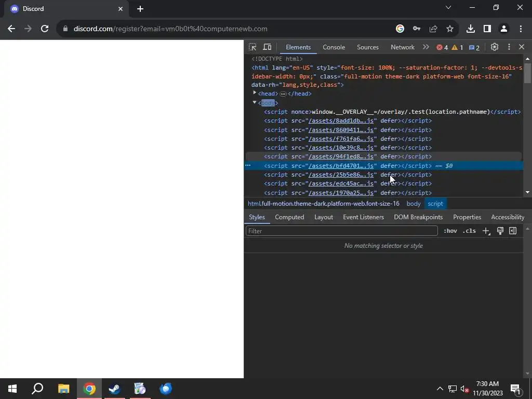Expand the head element node
The height and width of the screenshot is (399, 532).
coord(255,93)
